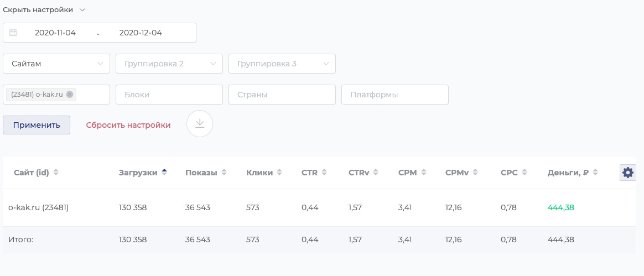This screenshot has width=644, height=276.
Task: Sort table by Показы column
Action: point(206,173)
